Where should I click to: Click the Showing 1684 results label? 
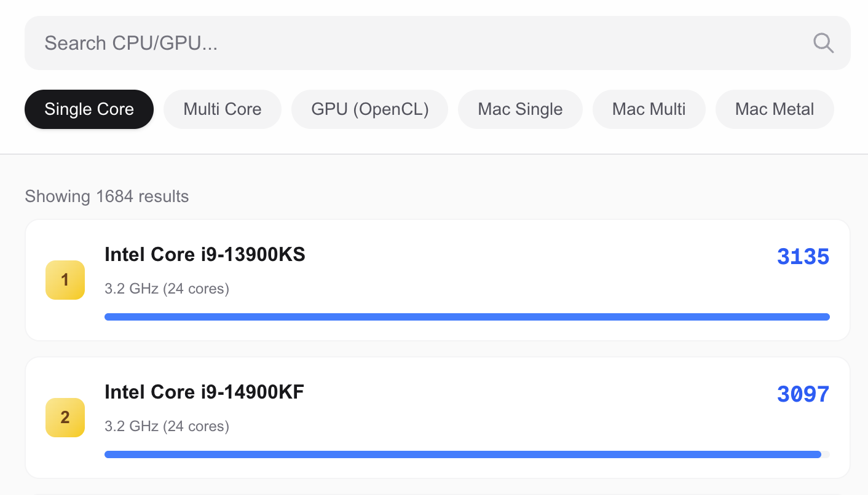click(x=107, y=197)
